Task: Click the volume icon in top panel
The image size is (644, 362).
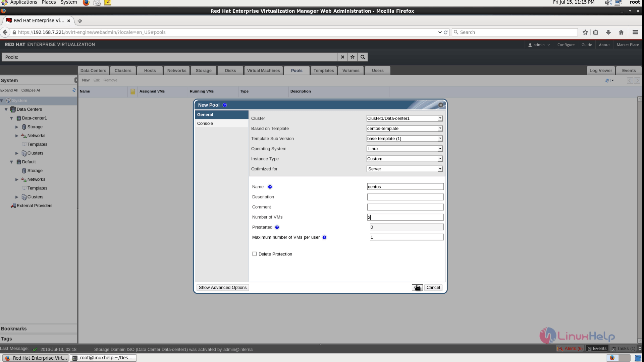Action: coord(608,3)
